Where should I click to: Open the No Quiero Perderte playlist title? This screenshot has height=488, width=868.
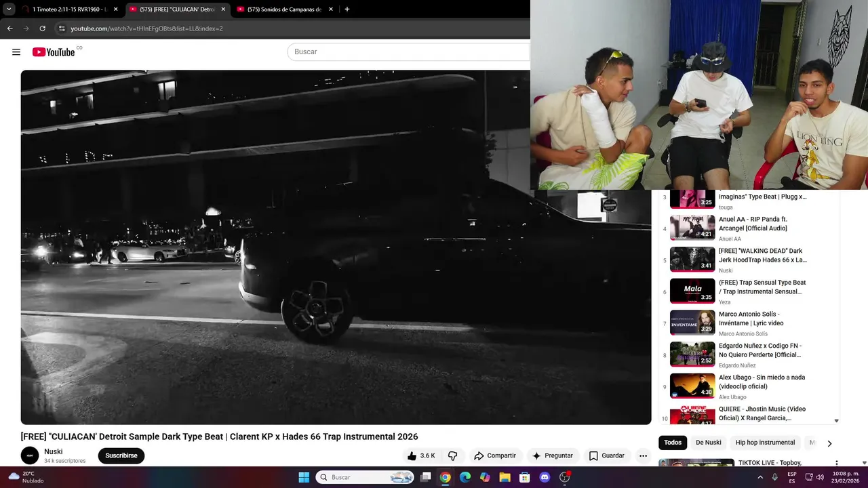pos(759,350)
